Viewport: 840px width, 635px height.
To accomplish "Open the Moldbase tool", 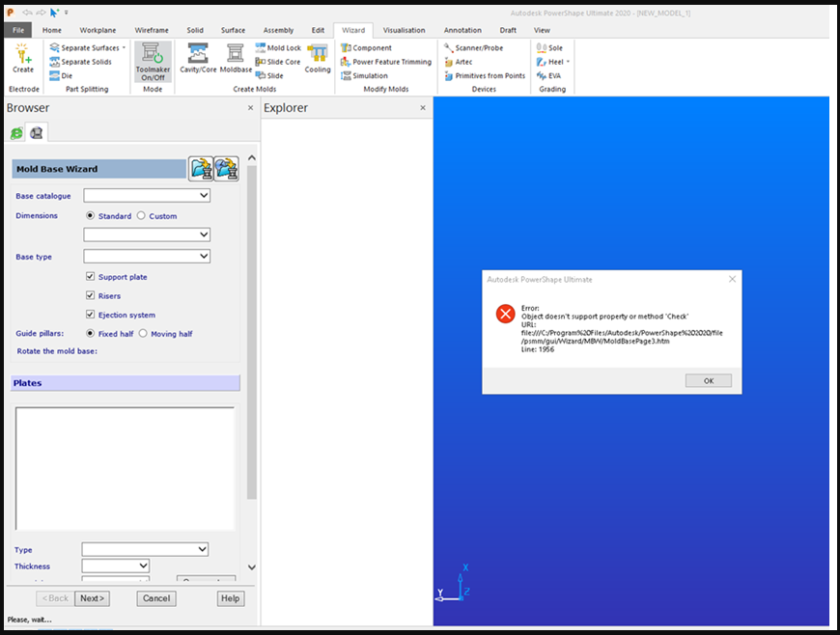I will click(x=236, y=58).
